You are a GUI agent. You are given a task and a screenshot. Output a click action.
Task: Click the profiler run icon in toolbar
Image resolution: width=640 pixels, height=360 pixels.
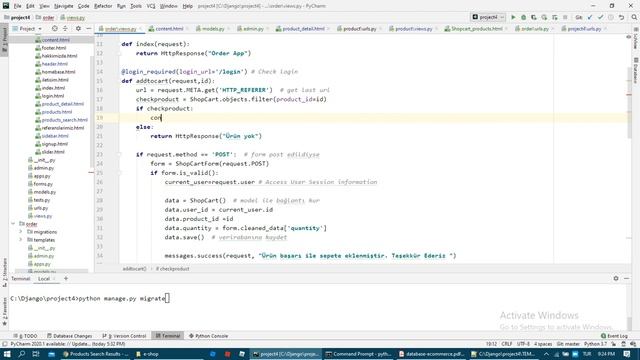click(544, 18)
